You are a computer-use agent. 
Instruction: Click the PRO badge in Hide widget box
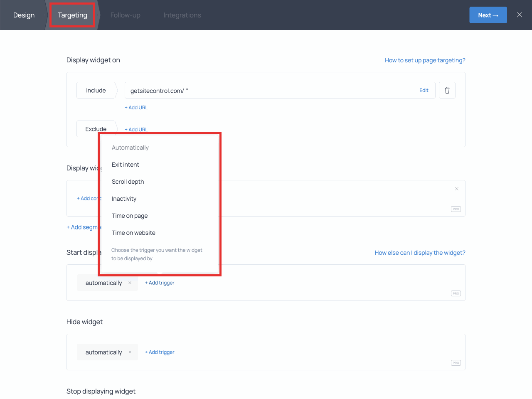pos(456,363)
